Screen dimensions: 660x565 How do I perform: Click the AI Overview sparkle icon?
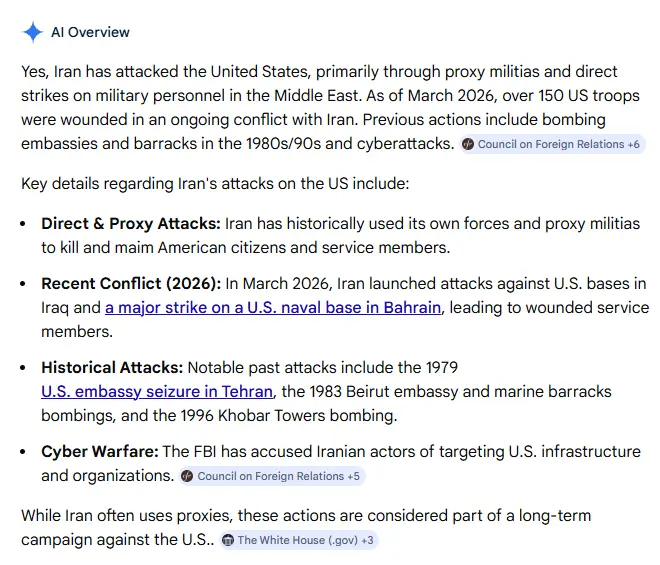(32, 32)
